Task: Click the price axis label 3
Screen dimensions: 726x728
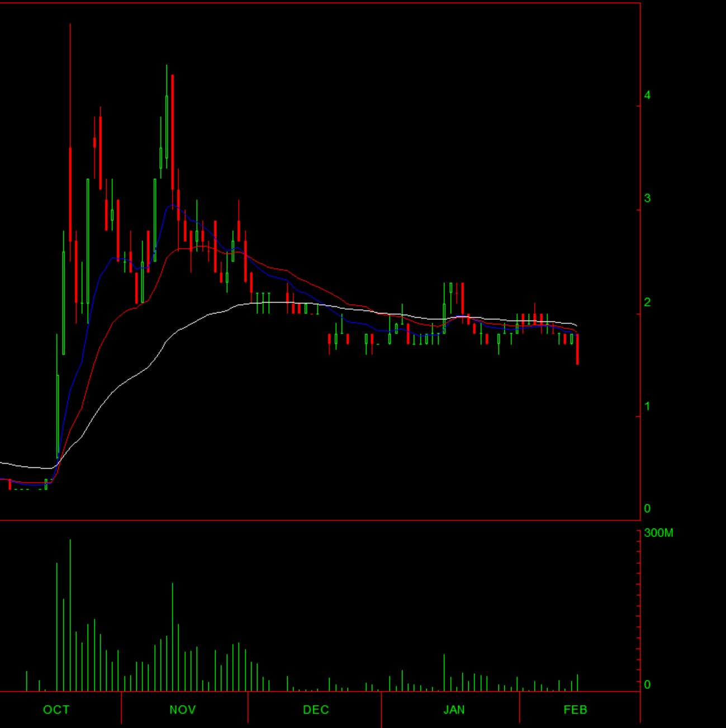Action: coord(647,198)
